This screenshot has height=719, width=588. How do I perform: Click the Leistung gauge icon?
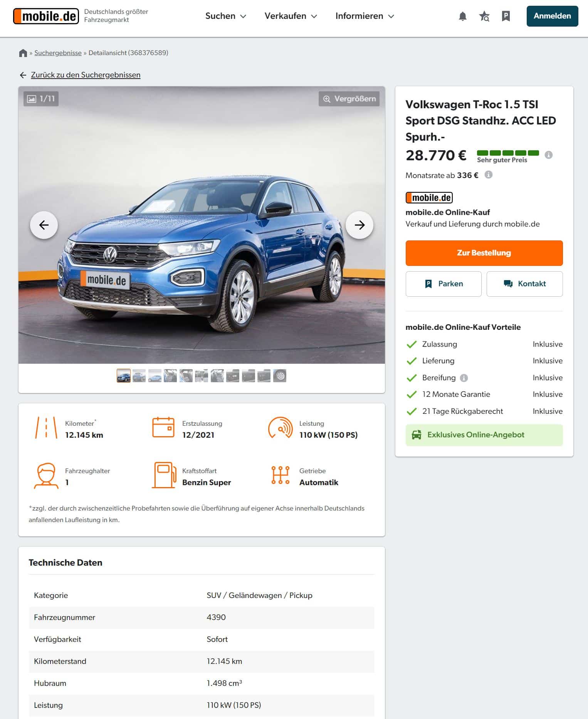pyautogui.click(x=281, y=428)
